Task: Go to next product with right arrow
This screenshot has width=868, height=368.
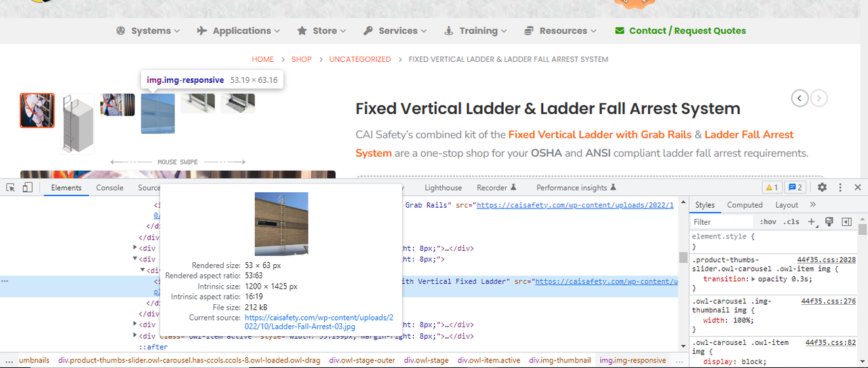Action: click(819, 98)
